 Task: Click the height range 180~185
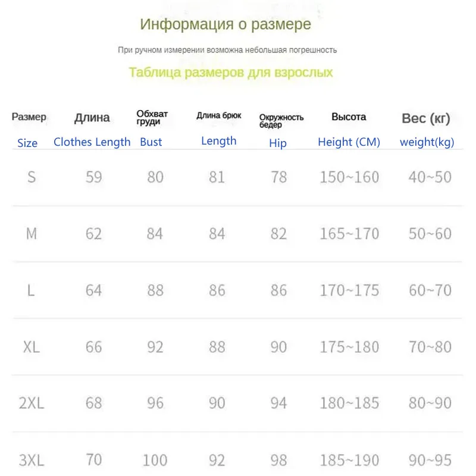349,403
